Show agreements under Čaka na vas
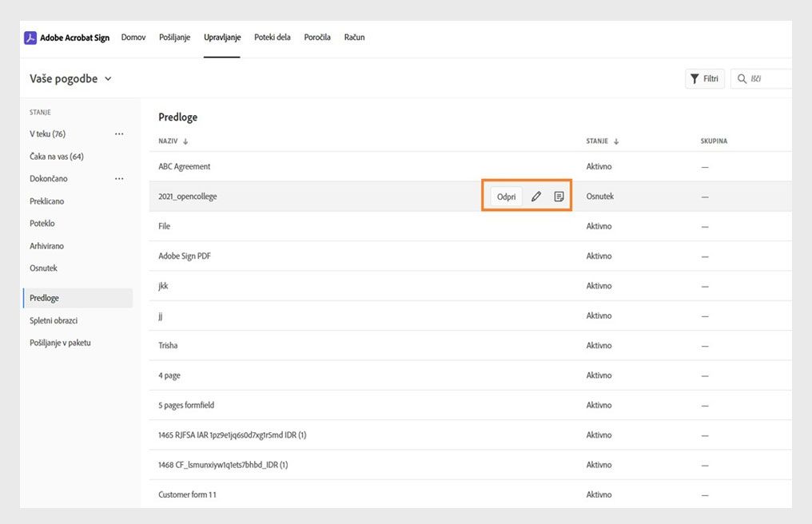 coord(57,157)
